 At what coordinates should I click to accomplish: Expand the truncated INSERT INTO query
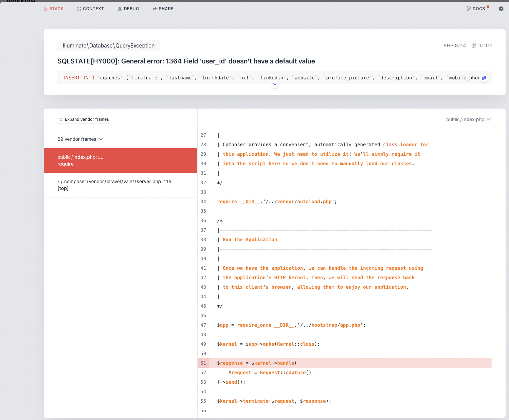[275, 84]
